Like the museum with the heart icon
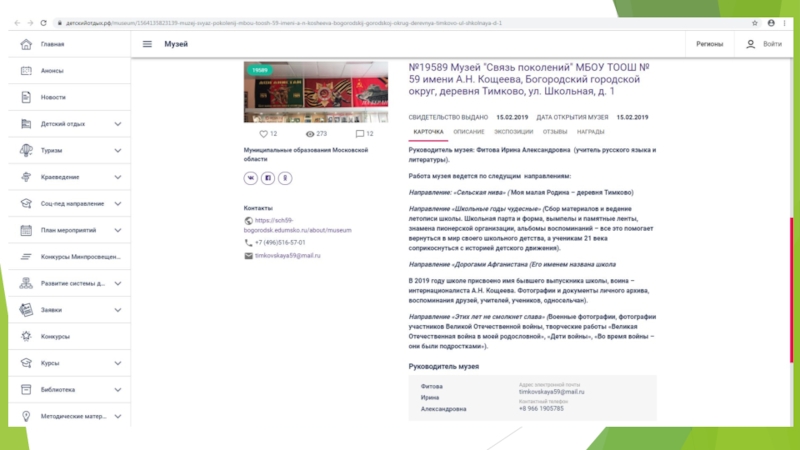 tap(264, 133)
